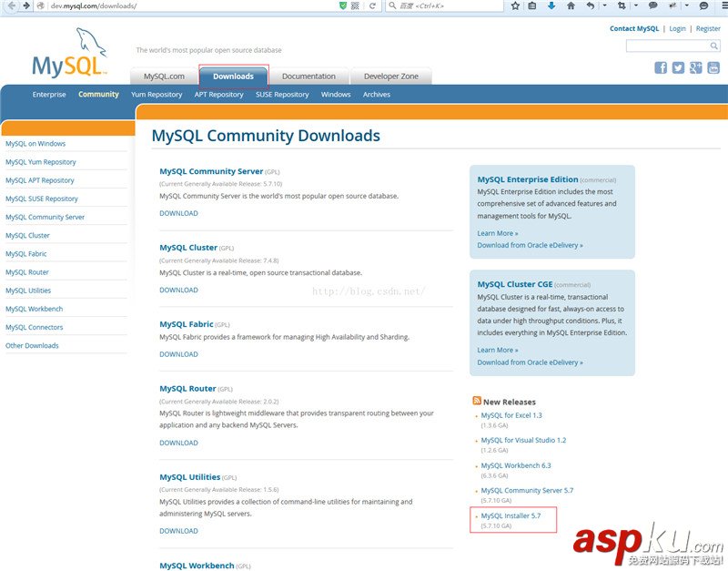Open MySQL Yum Repository sidebar link
The image size is (728, 571).
pyautogui.click(x=40, y=162)
